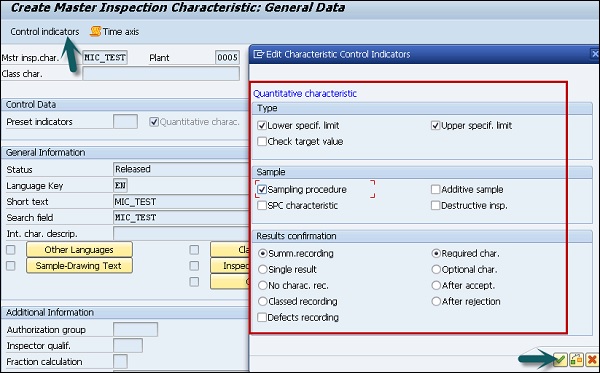Open Control indicators toolbar button
Screen dimensions: 600x373
point(45,32)
